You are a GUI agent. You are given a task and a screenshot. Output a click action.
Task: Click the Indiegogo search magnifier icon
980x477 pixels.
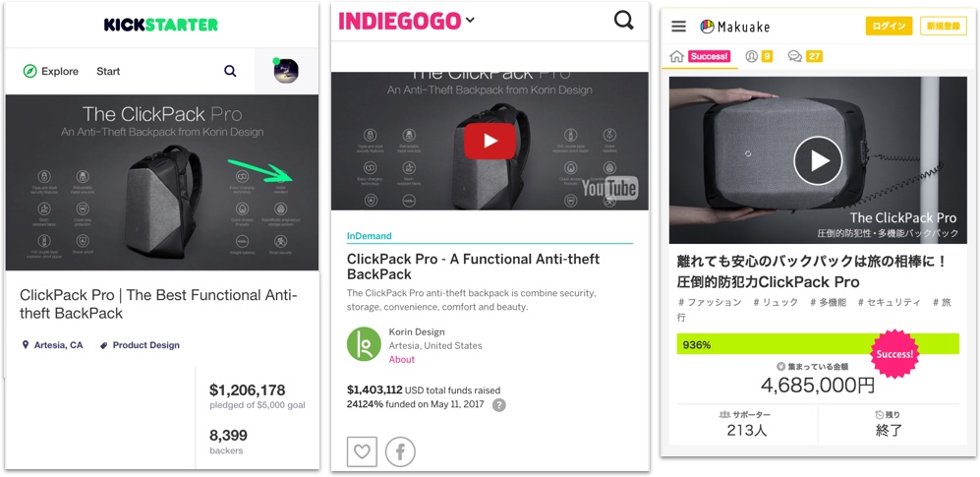click(623, 21)
